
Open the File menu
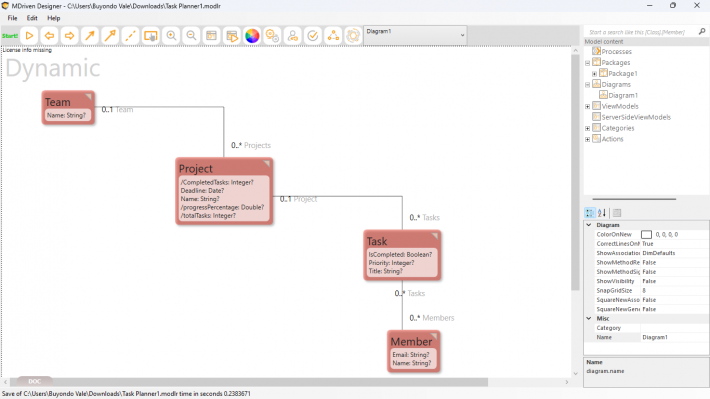pos(12,18)
